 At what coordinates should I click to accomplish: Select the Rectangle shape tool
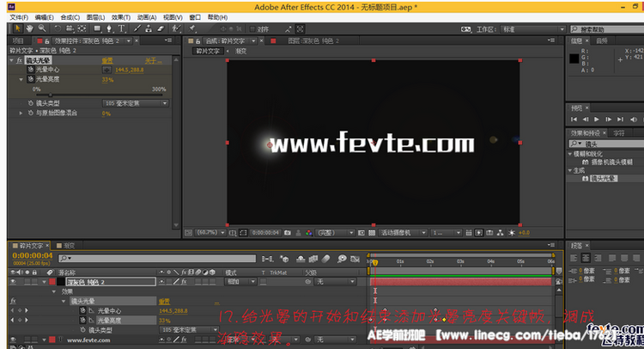click(x=97, y=28)
